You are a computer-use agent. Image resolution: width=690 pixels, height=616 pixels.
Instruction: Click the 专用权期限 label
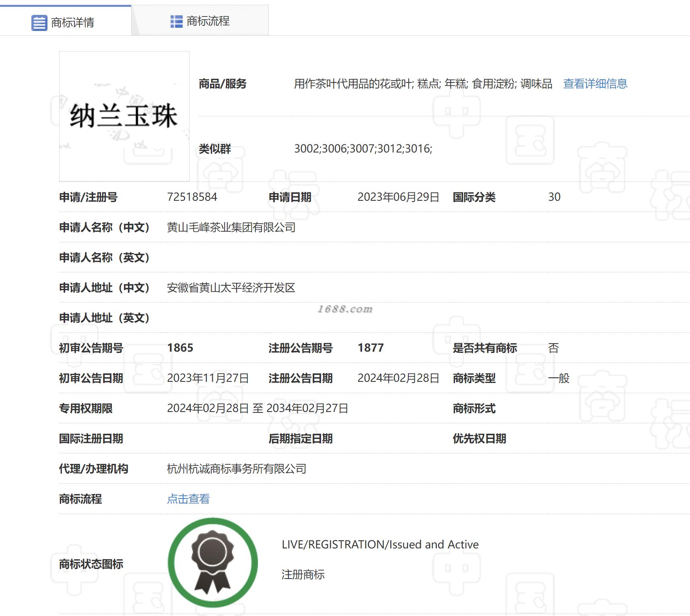point(86,408)
